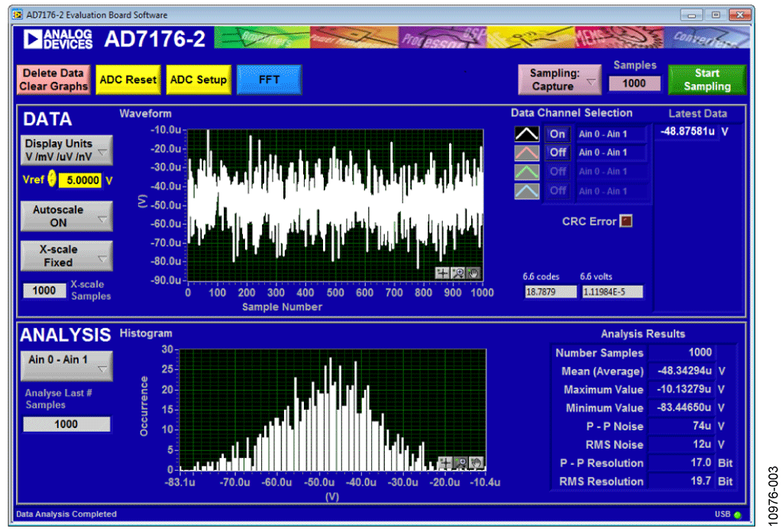Open the FFT view
The image size is (782, 532).
point(270,80)
